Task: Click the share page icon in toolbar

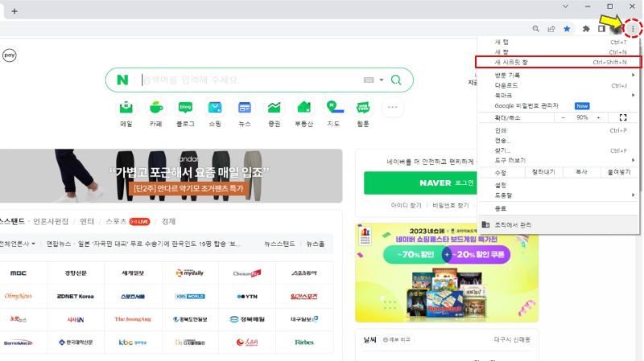Action: click(551, 29)
